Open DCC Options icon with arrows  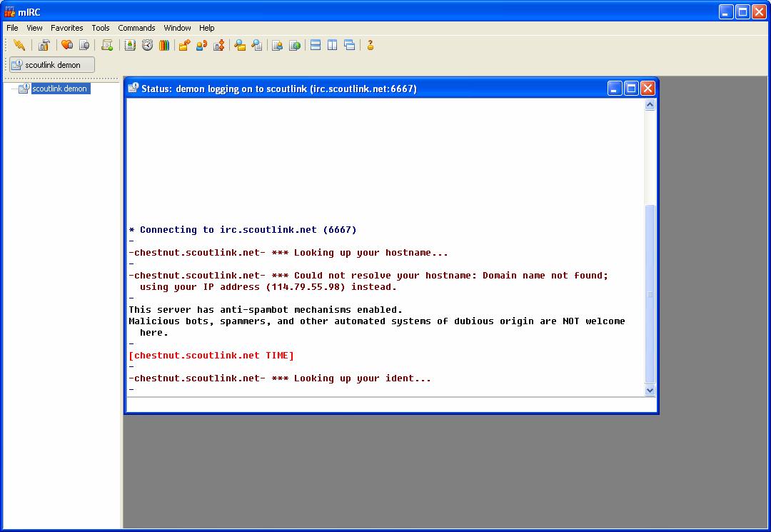tap(219, 45)
